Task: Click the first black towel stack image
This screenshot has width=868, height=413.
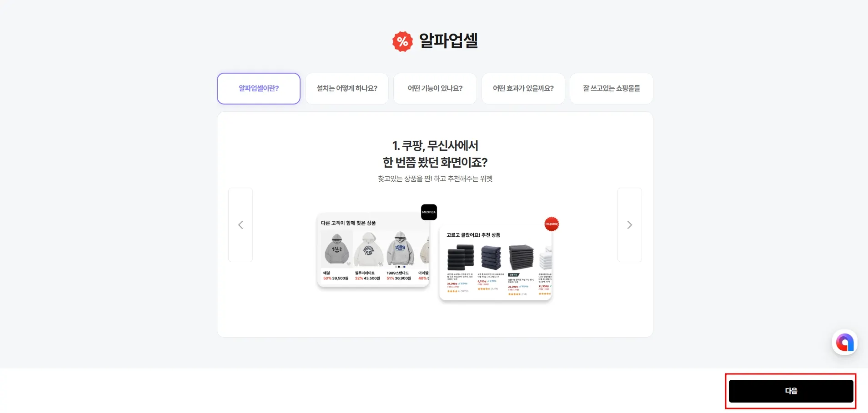Action: click(461, 257)
